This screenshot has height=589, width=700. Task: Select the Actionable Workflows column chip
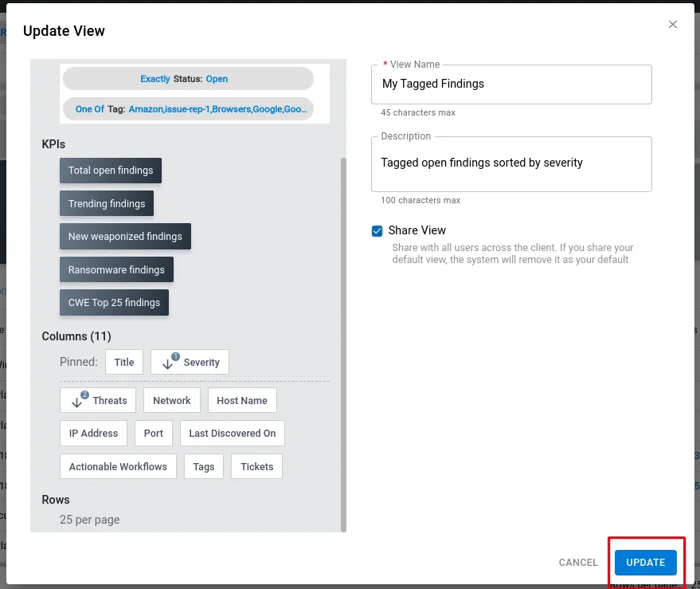pyautogui.click(x=118, y=466)
